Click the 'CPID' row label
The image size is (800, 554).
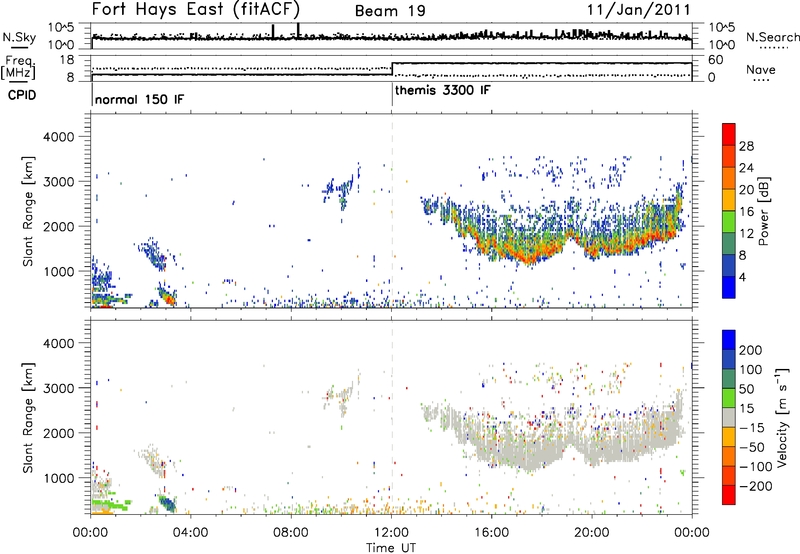(x=22, y=95)
